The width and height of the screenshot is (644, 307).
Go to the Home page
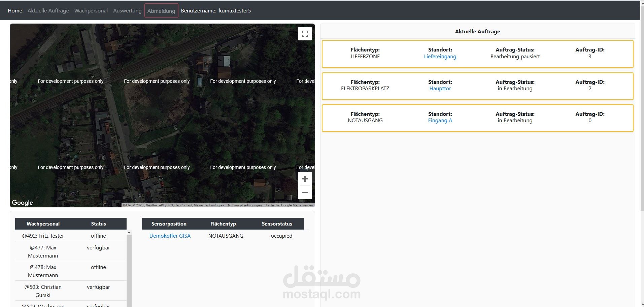click(15, 11)
